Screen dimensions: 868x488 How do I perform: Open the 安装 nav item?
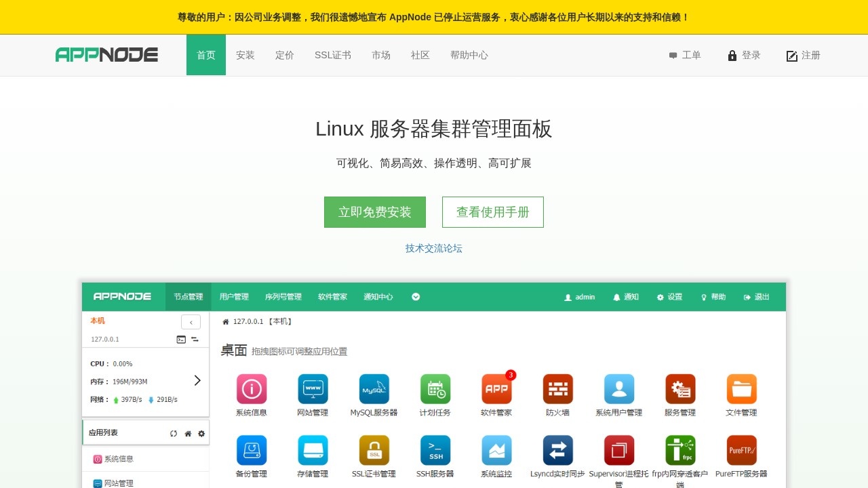point(245,55)
